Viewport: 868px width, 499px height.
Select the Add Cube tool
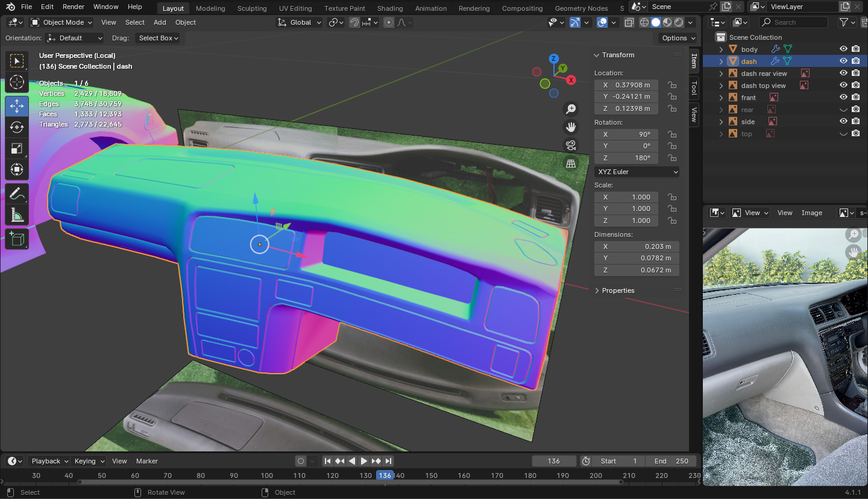pos(17,239)
